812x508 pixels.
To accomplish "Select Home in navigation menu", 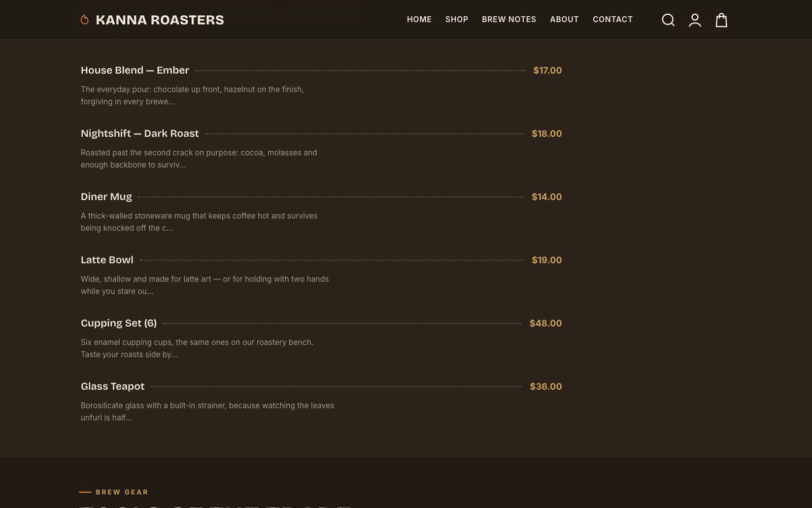I will click(419, 19).
